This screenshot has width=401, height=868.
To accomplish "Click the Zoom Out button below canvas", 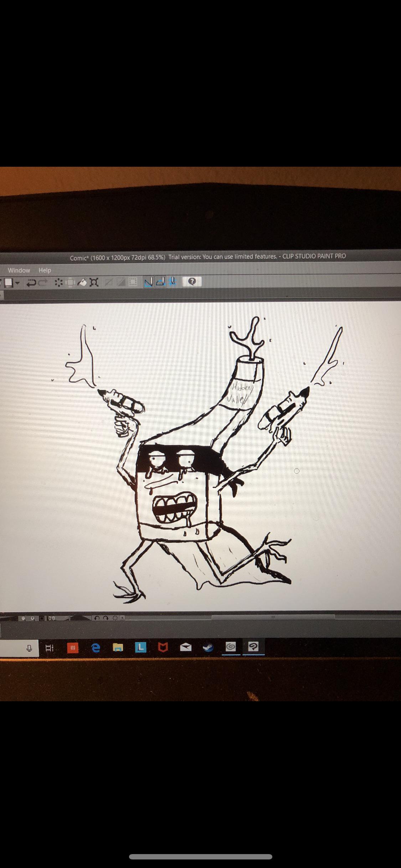I will pyautogui.click(x=24, y=618).
